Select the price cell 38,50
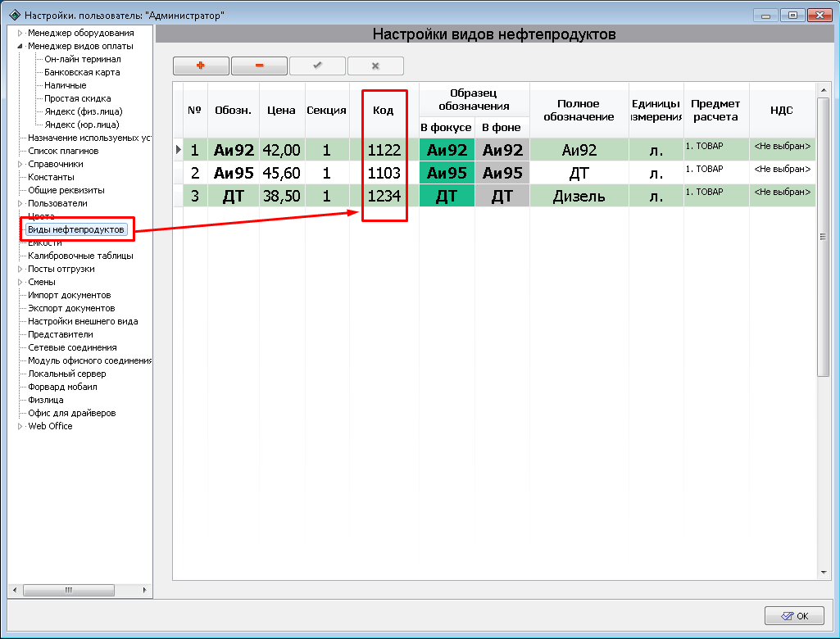The width and height of the screenshot is (840, 639). pos(281,196)
